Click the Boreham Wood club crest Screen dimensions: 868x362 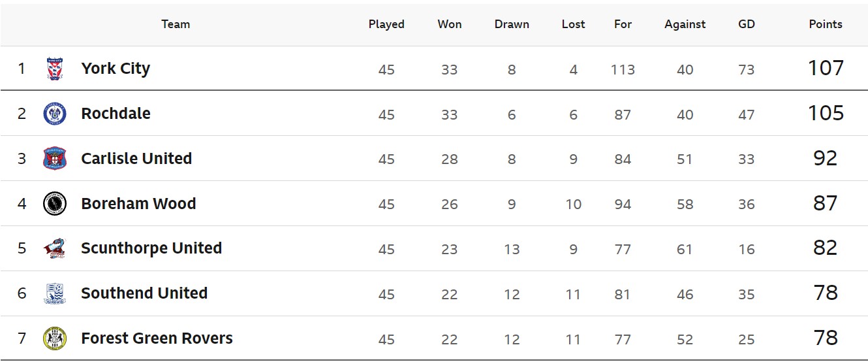click(x=55, y=204)
